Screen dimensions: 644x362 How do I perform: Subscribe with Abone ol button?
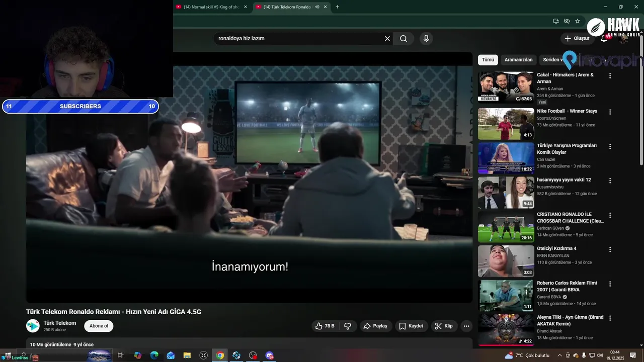[x=99, y=326]
